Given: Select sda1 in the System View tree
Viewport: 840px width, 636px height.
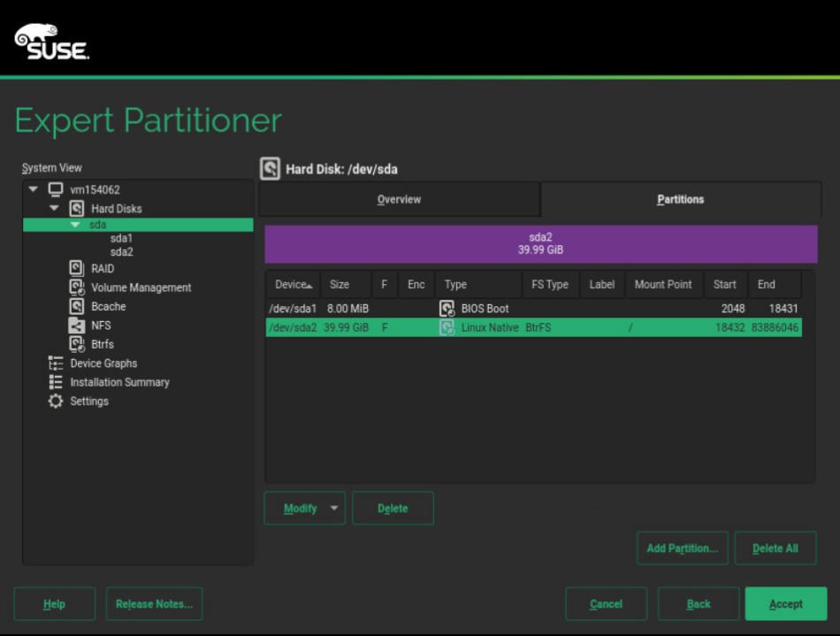Looking at the screenshot, I should [x=121, y=239].
